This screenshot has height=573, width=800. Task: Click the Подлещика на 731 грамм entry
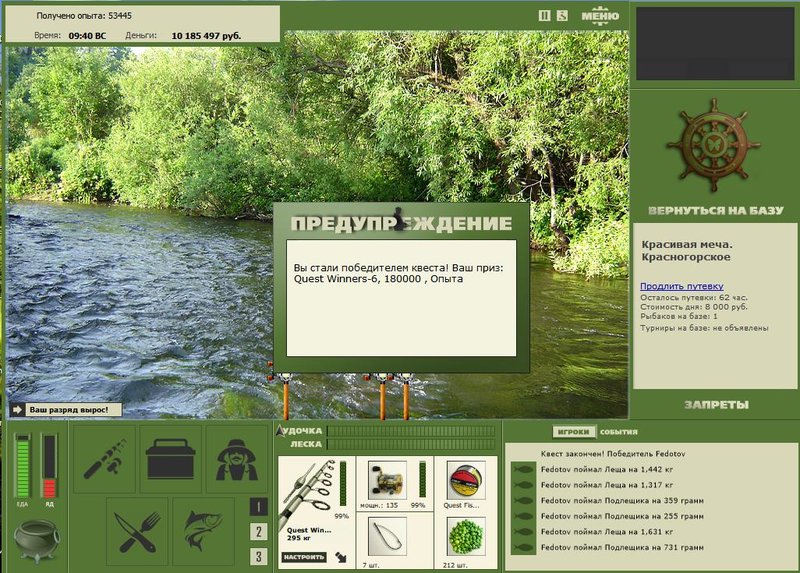pos(622,547)
